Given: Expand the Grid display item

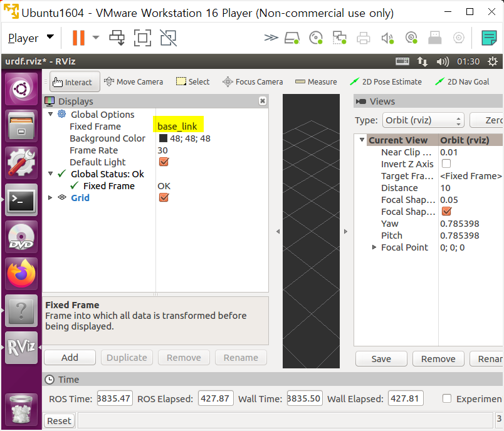Looking at the screenshot, I should (50, 197).
